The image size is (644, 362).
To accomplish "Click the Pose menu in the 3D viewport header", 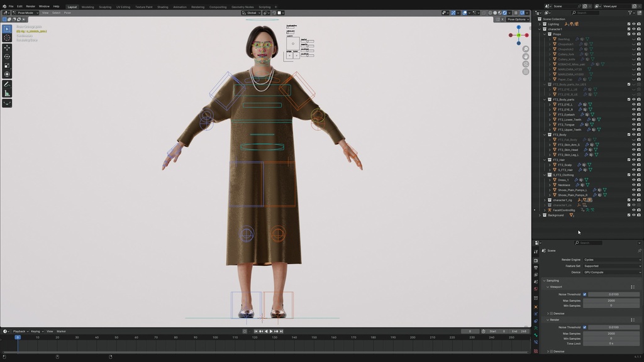I will [x=66, y=13].
